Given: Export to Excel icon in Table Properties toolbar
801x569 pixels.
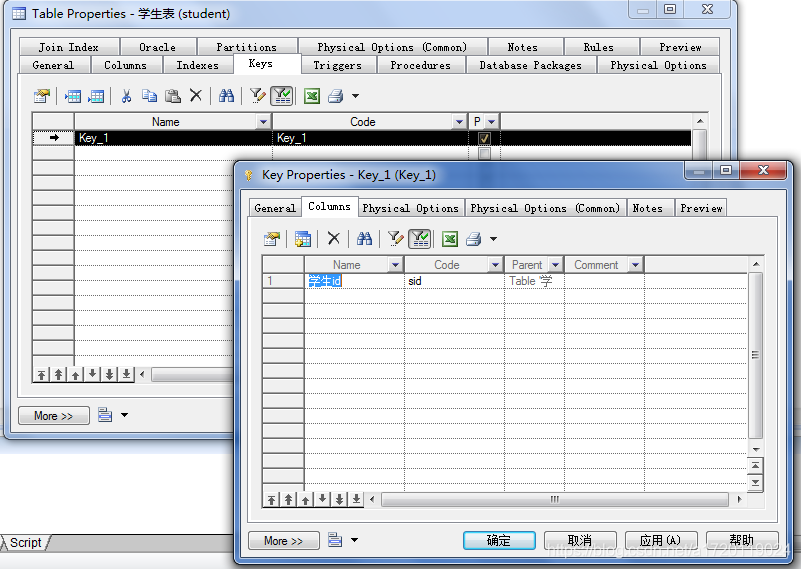Looking at the screenshot, I should [x=312, y=96].
